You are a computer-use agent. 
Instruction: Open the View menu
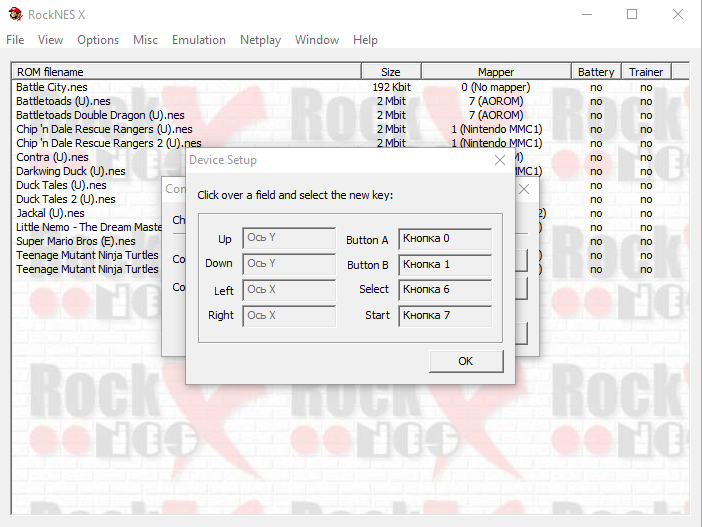(50, 40)
